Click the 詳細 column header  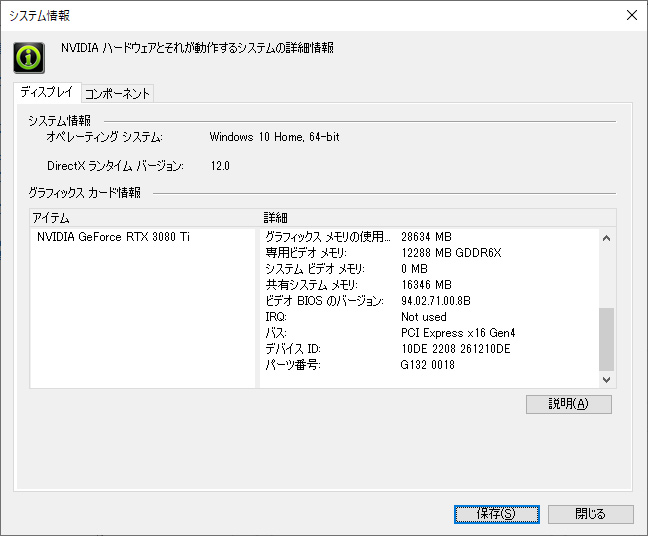438,218
